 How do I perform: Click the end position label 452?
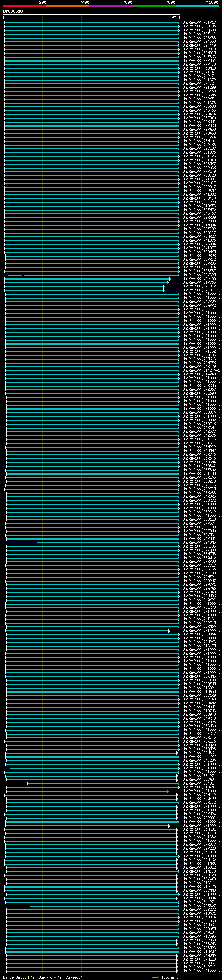(175, 17)
